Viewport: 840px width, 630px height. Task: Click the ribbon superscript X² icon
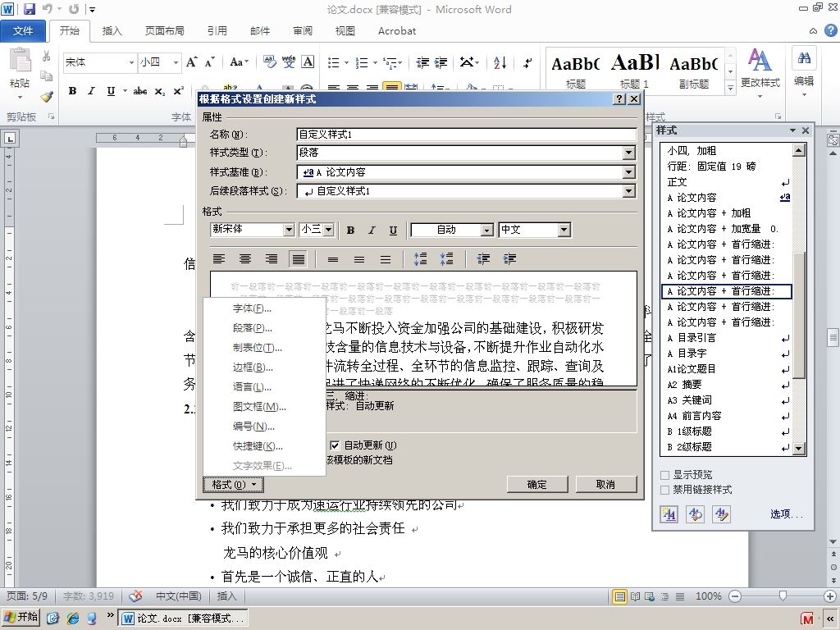tap(178, 91)
